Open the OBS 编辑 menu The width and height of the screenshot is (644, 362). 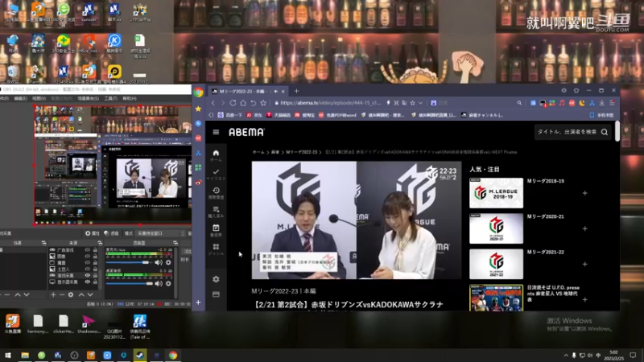(x=21, y=98)
